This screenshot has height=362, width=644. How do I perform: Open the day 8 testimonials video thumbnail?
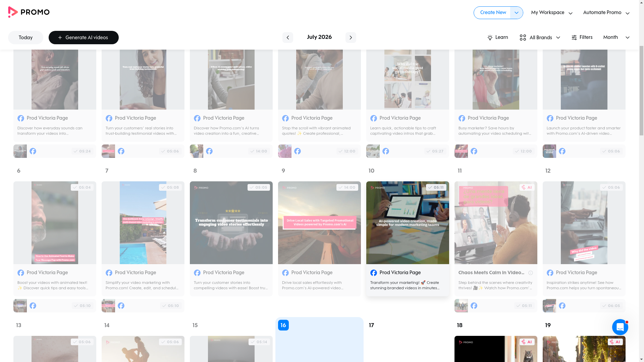coord(231,223)
